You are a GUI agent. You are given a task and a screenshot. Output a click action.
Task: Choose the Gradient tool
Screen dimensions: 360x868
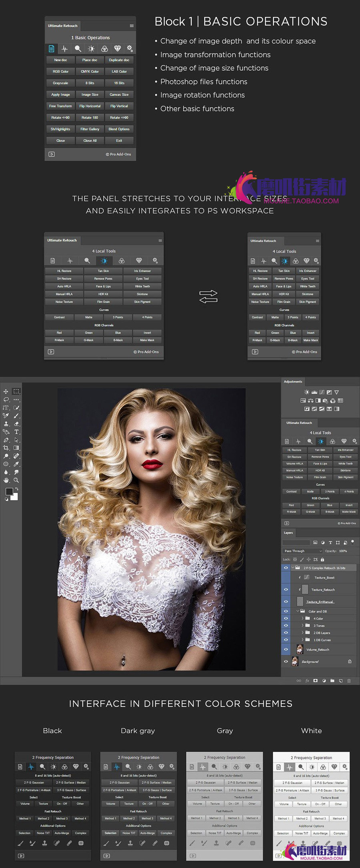(x=16, y=448)
